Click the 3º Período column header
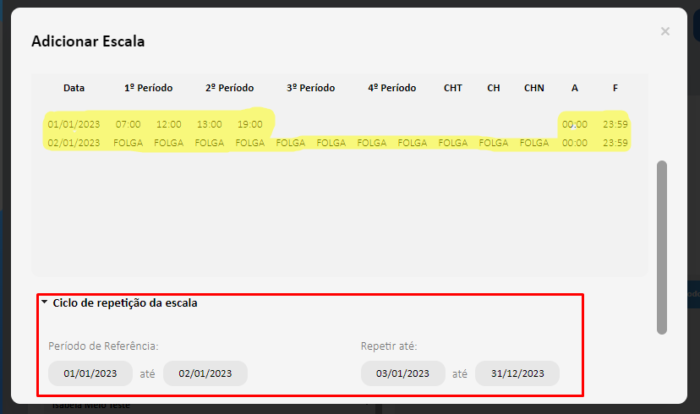This screenshot has height=414, width=700. click(x=310, y=88)
